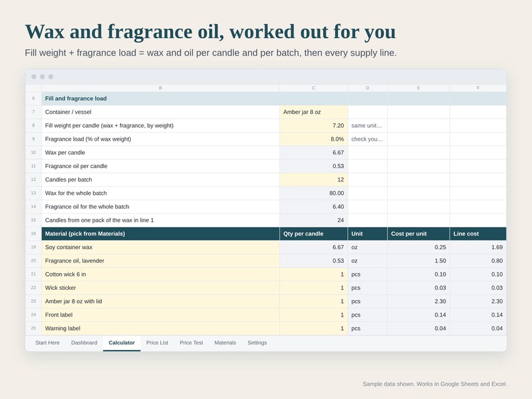Select 'Wax for the whole batch' value 80.00
The height and width of the screenshot is (399, 532).
(314, 193)
